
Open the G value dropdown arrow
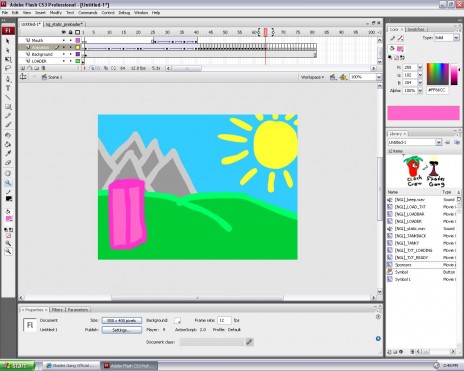pos(420,75)
